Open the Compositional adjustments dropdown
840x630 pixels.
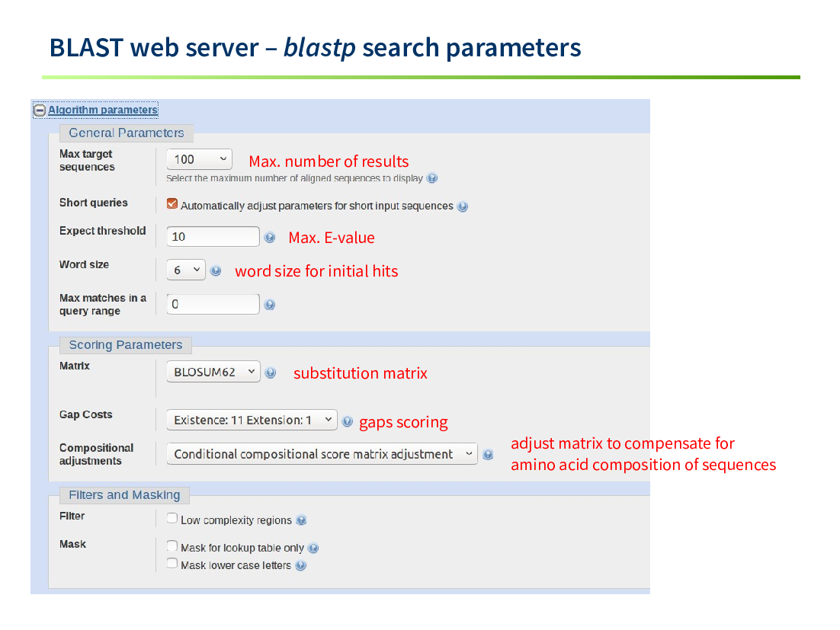[x=322, y=454]
